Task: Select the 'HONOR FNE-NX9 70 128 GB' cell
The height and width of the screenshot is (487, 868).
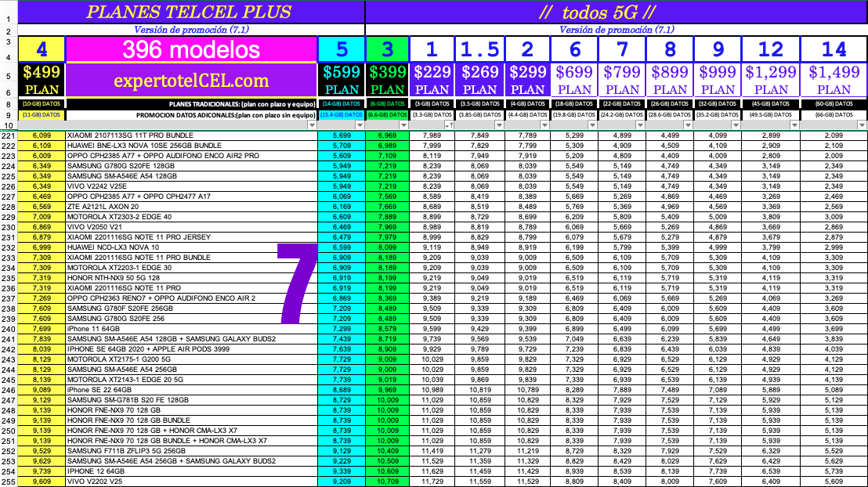Action: coord(191,410)
